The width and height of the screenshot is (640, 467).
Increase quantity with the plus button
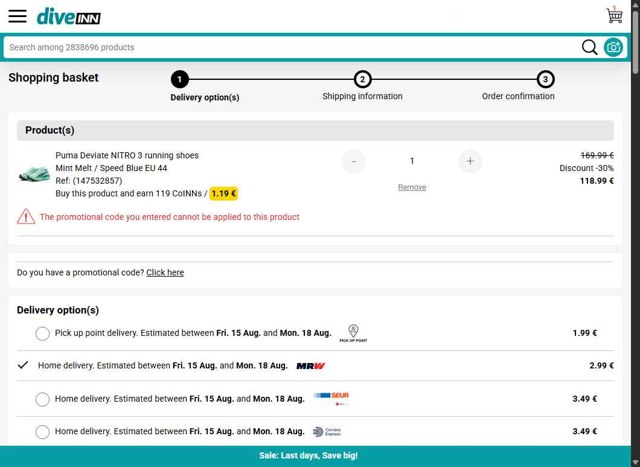(x=470, y=161)
